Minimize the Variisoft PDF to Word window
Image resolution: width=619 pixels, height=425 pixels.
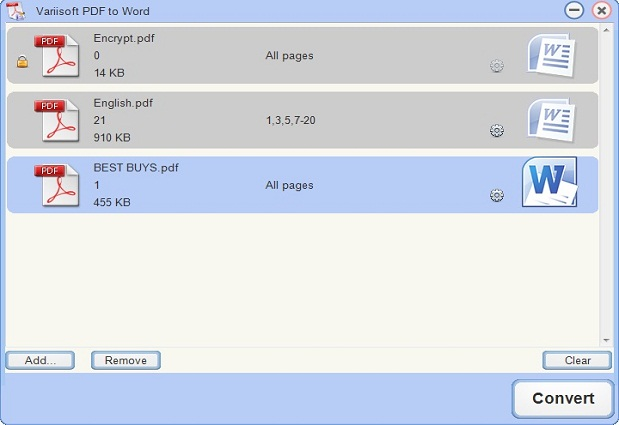tap(574, 11)
